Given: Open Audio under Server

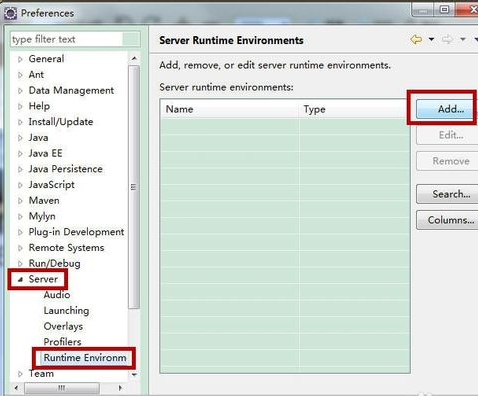Looking at the screenshot, I should [57, 295].
